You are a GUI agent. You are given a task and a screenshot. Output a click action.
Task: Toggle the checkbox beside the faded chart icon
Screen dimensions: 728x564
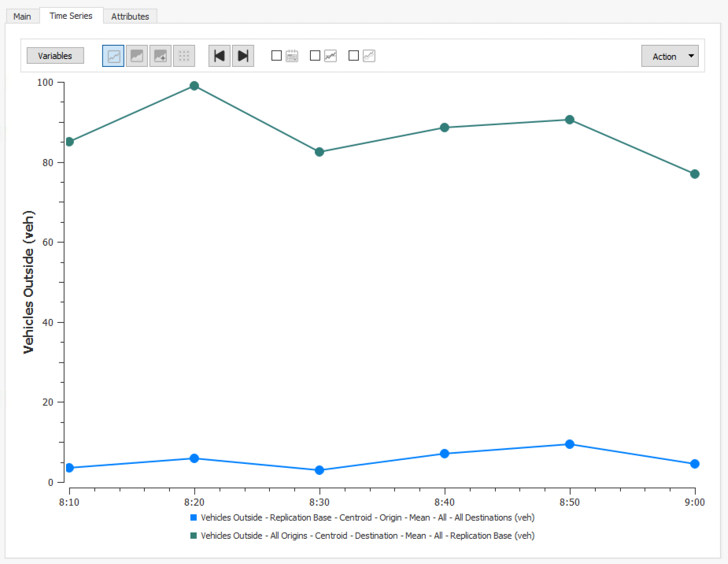[x=353, y=56]
